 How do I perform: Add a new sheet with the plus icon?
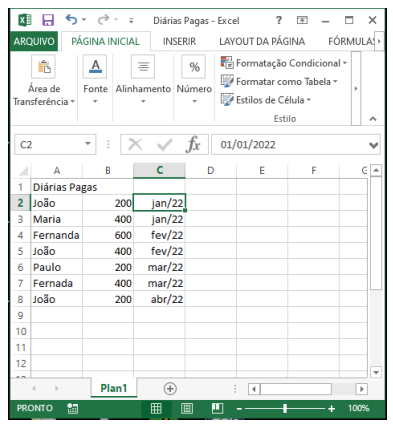pos(170,388)
